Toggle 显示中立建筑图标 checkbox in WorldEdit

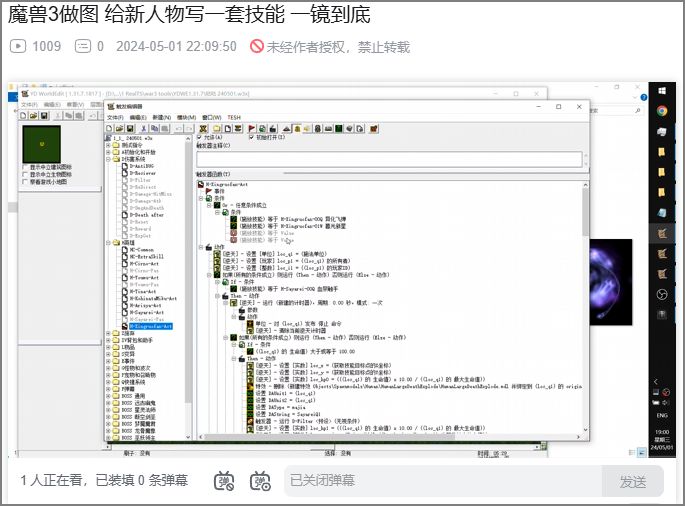point(25,167)
